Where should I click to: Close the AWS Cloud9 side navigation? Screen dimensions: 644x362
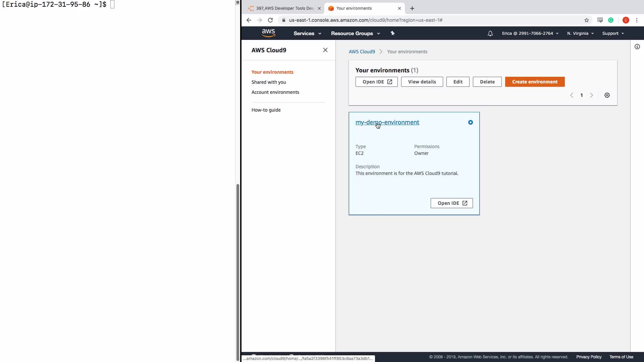pos(325,50)
